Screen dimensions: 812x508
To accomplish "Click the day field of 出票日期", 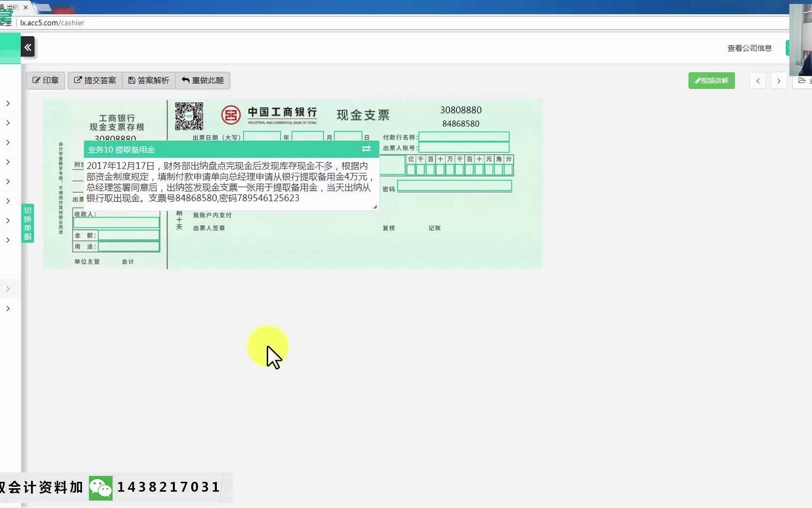I will pos(348,136).
